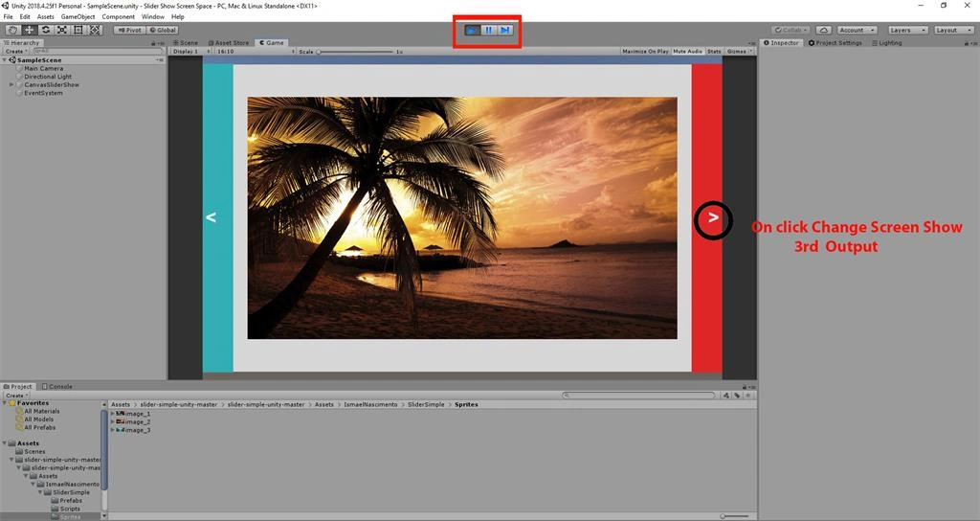Open the Assets menu
This screenshot has height=521, width=980.
coord(46,17)
